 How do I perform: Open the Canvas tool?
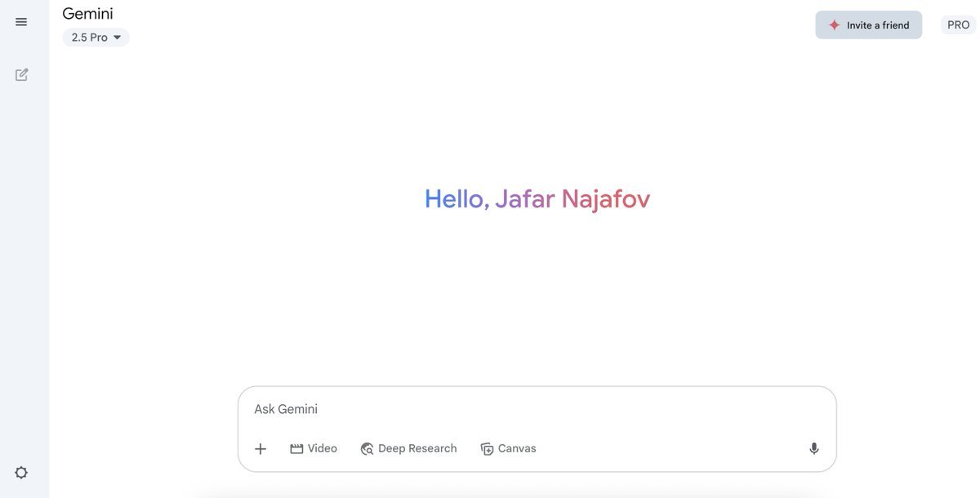click(508, 448)
